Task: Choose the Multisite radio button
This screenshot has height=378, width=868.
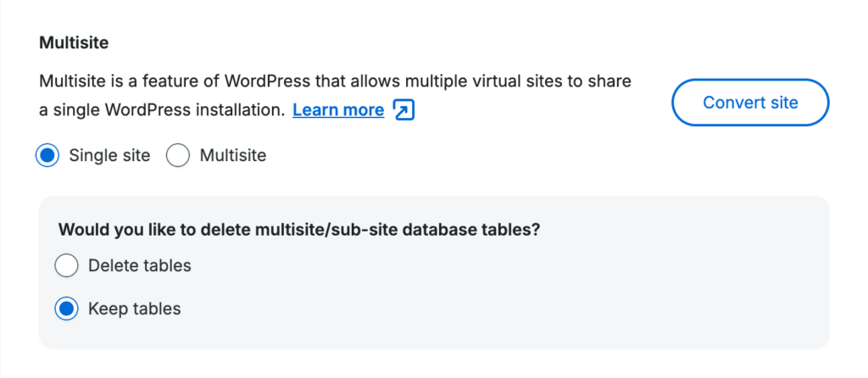Action: (178, 156)
